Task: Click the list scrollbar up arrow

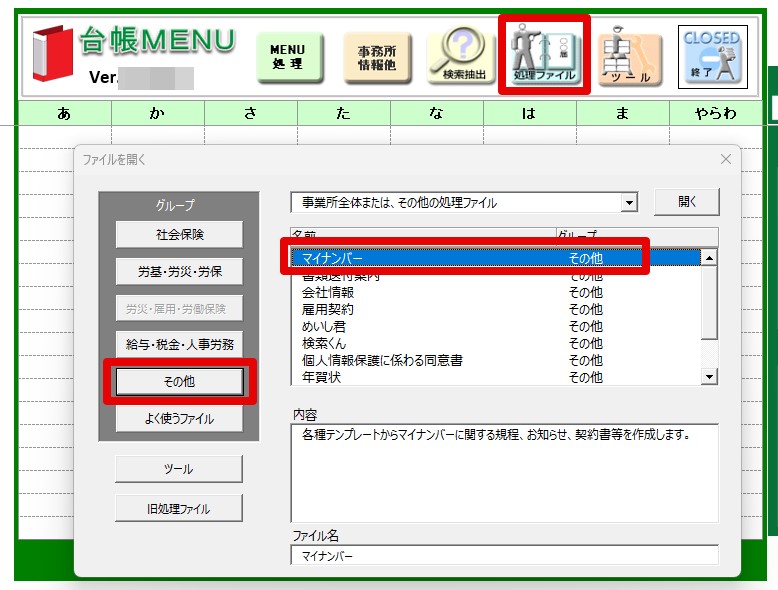Action: pyautogui.click(x=710, y=258)
